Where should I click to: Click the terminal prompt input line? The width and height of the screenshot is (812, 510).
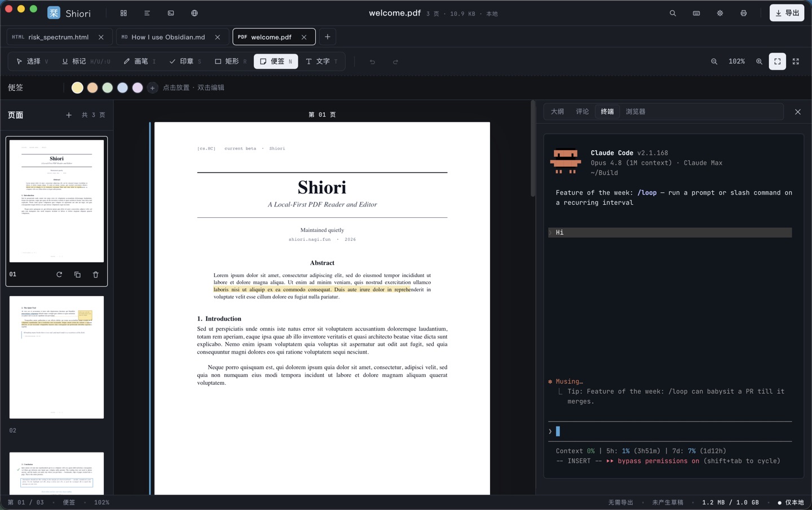670,432
